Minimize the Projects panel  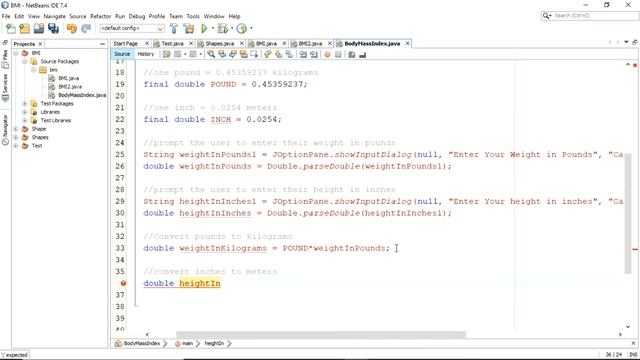(x=102, y=44)
